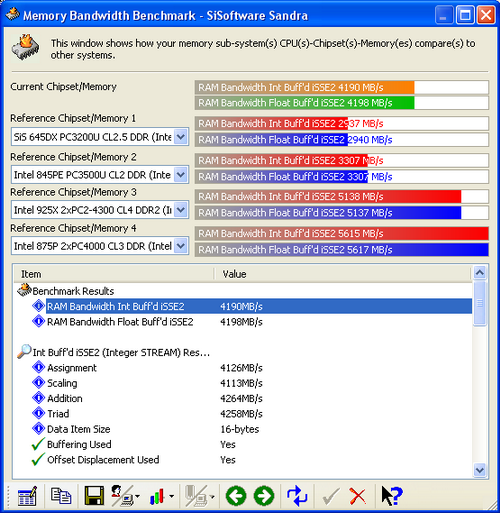The width and height of the screenshot is (500, 513).
Task: Click the green back arrow button
Action: point(236,496)
